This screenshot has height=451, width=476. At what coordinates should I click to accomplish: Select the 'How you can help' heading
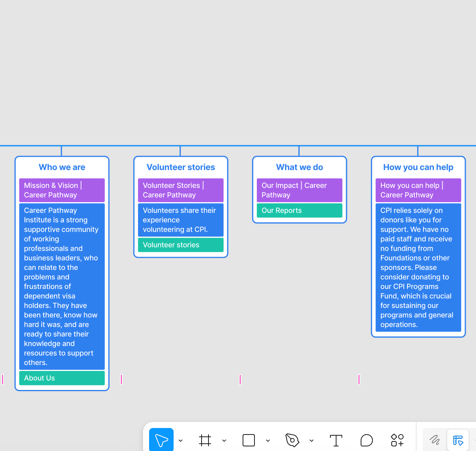coord(419,167)
